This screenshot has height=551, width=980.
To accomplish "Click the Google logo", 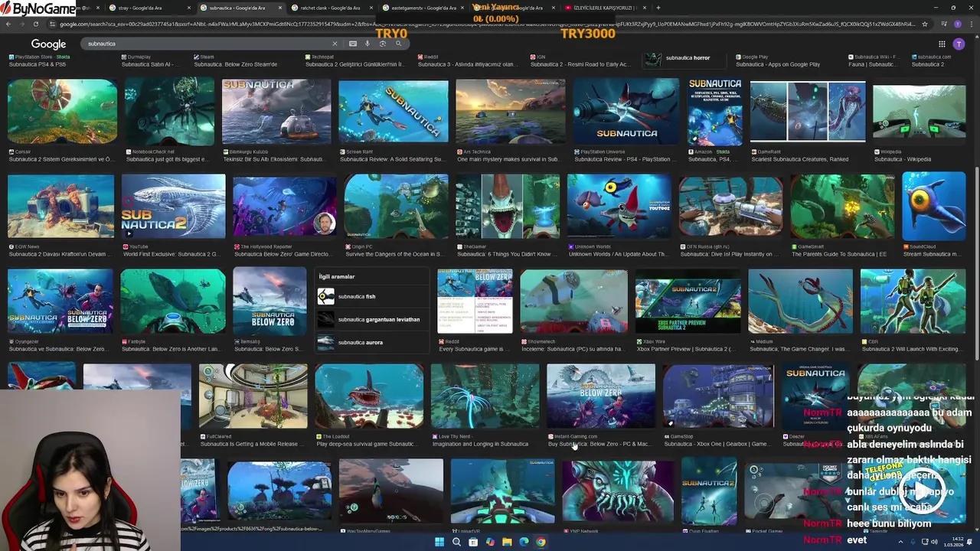I will 48,44.
